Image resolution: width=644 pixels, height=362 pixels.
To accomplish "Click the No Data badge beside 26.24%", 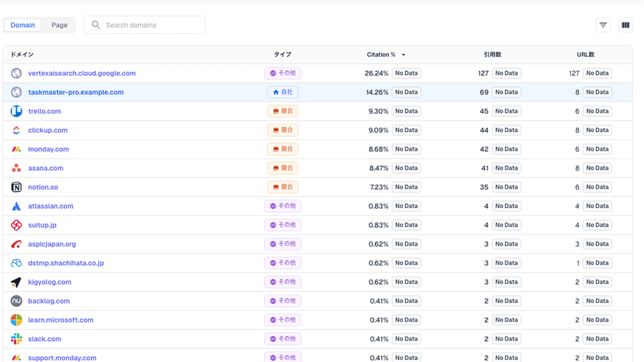I will [406, 73].
